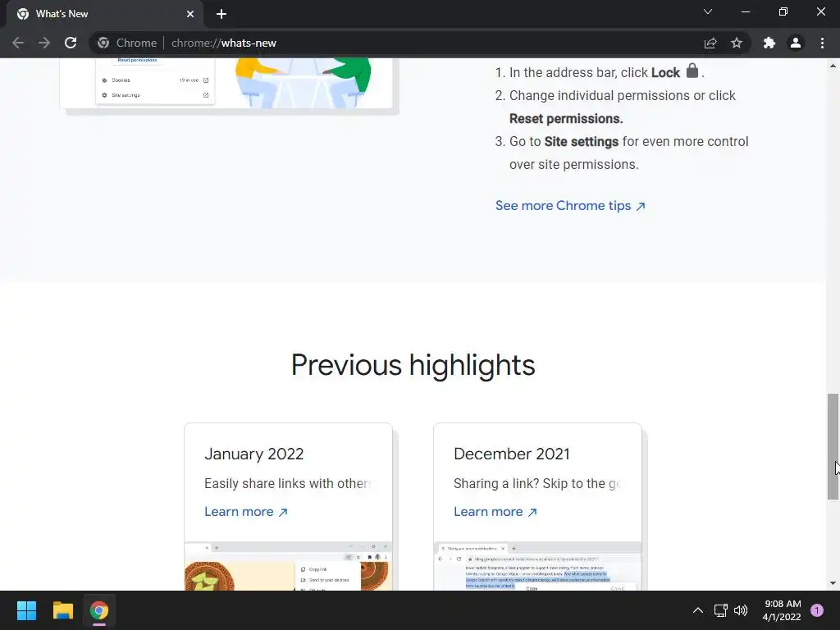Click the Chrome taskbar icon
This screenshot has height=630, width=840.
[x=99, y=610]
